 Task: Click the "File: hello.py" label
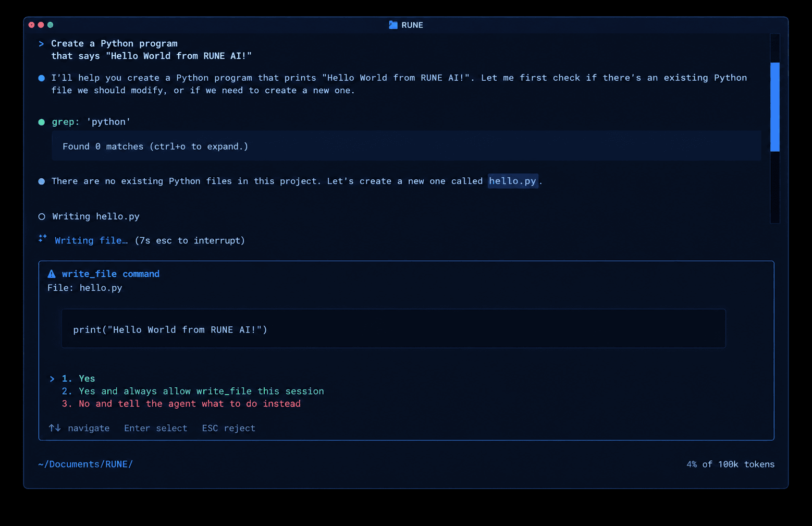click(85, 288)
